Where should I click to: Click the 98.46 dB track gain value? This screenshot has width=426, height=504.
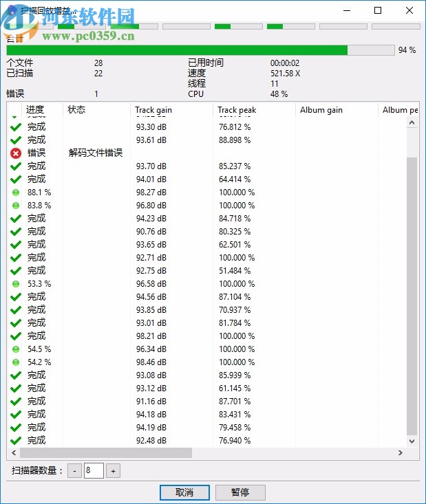151,362
